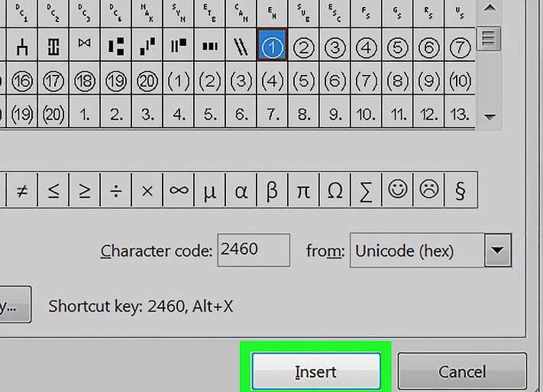Viewport: 543px width, 392px height.
Task: Choose the '10.' numbered period symbol
Action: pos(367,114)
